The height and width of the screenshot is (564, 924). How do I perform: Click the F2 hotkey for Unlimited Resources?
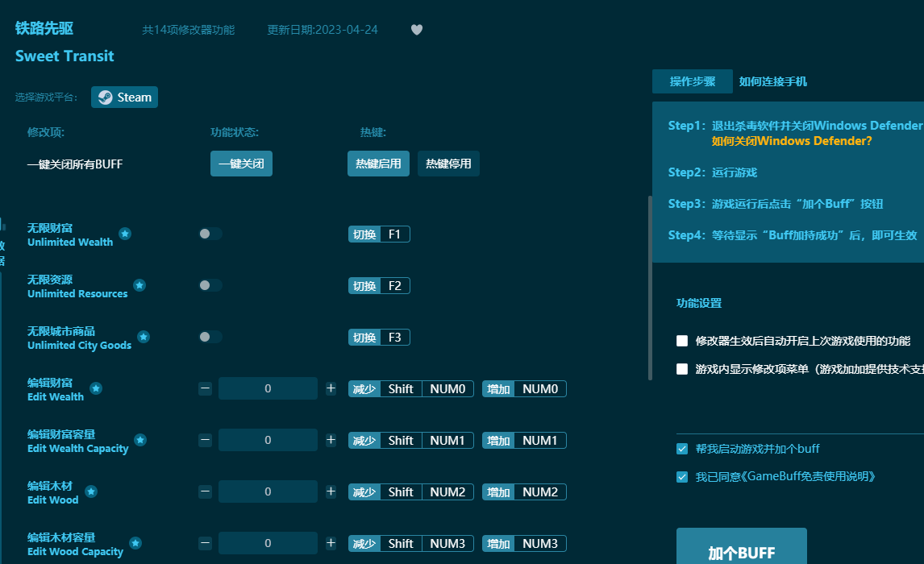click(x=379, y=285)
